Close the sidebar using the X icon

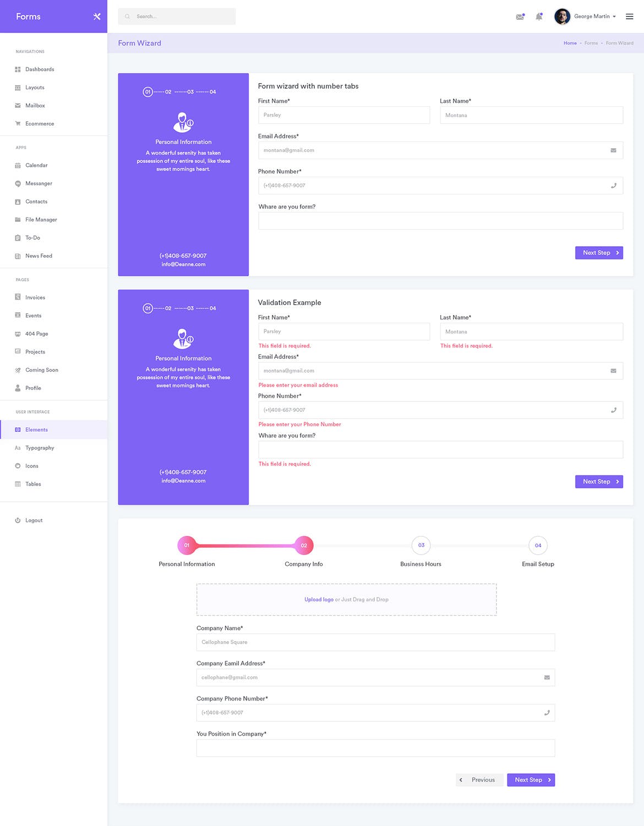click(96, 16)
